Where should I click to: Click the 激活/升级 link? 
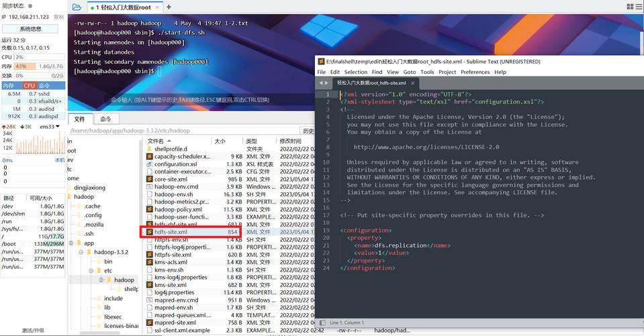coord(33,330)
